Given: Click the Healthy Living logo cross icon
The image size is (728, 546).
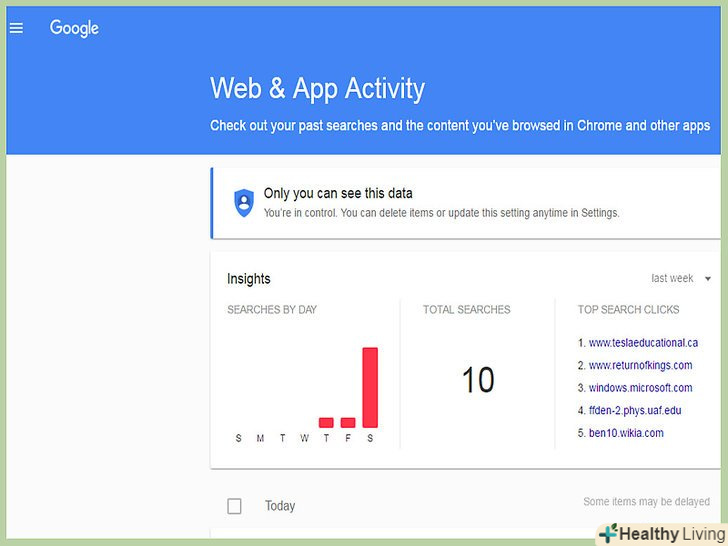Looking at the screenshot, I should (x=606, y=534).
